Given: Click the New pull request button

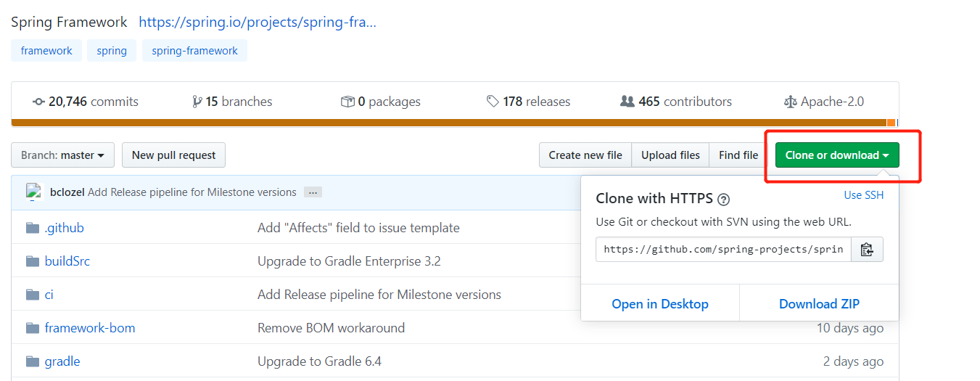Looking at the screenshot, I should click(x=173, y=155).
